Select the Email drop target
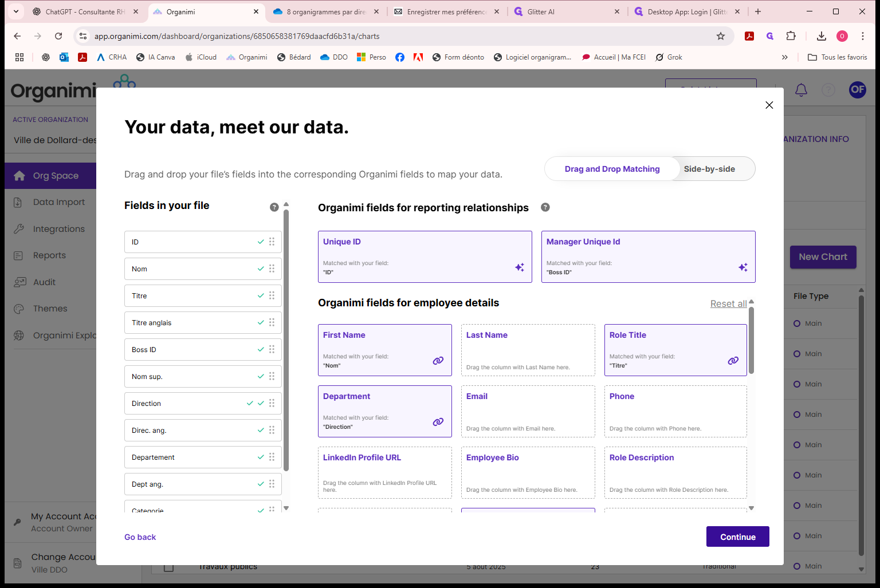Screen dimensions: 880x588 tap(528, 411)
